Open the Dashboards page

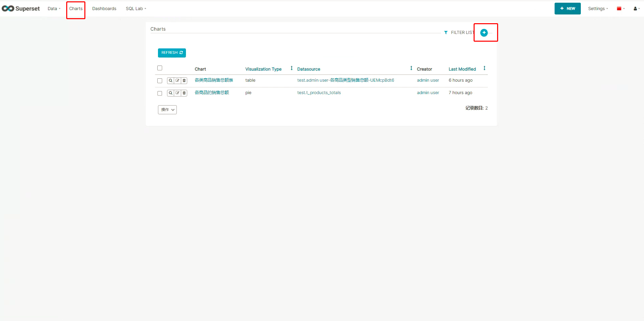[104, 9]
